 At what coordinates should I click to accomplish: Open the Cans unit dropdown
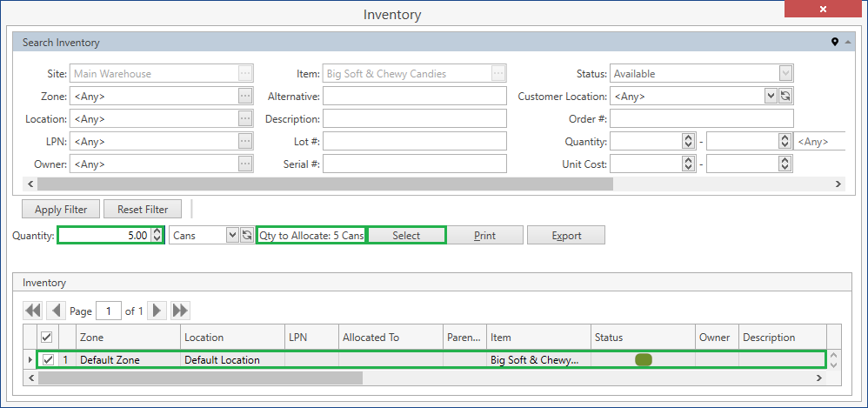point(231,235)
